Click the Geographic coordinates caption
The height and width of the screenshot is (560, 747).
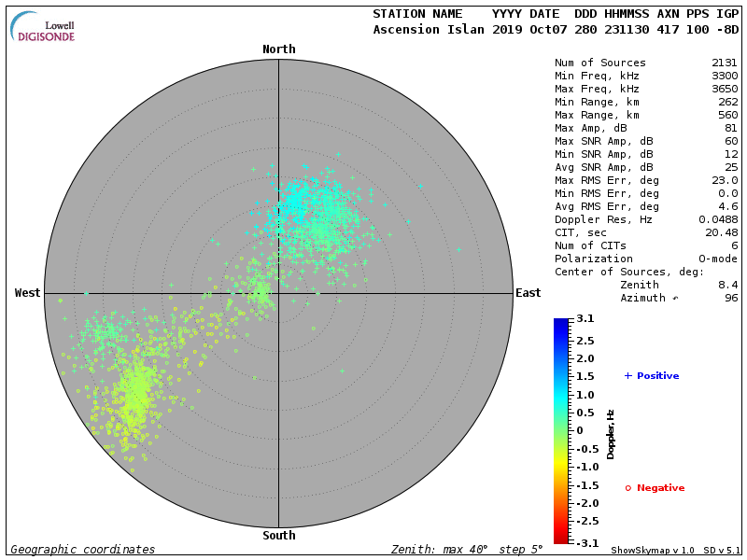pos(83,550)
